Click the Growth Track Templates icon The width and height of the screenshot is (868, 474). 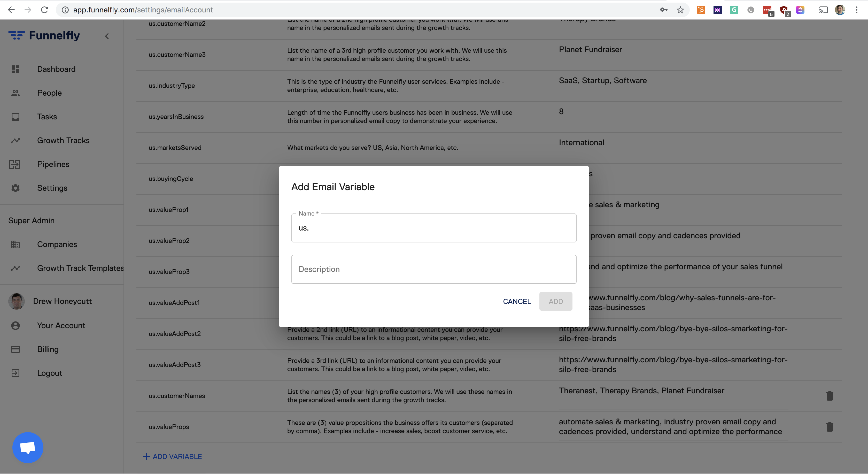(x=16, y=268)
